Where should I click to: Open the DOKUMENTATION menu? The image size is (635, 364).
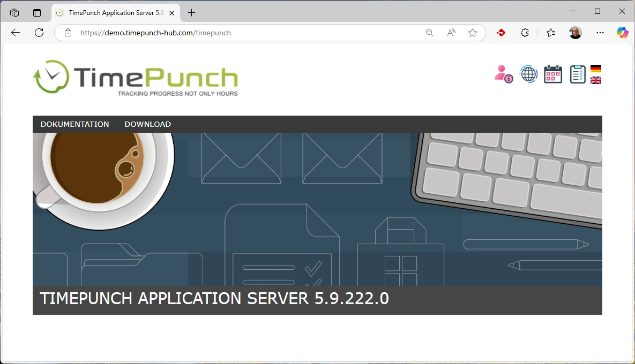click(x=74, y=124)
